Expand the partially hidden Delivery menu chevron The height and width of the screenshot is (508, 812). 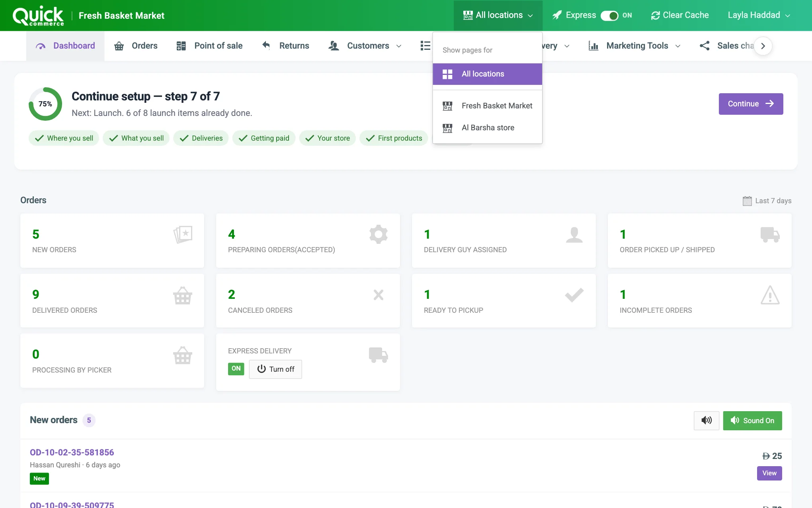coord(567,46)
